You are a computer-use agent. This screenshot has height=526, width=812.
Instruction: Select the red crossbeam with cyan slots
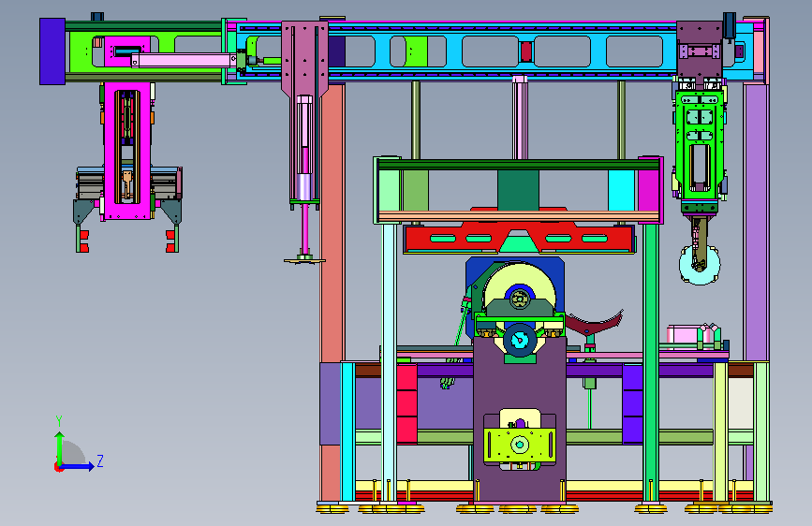(x=519, y=239)
